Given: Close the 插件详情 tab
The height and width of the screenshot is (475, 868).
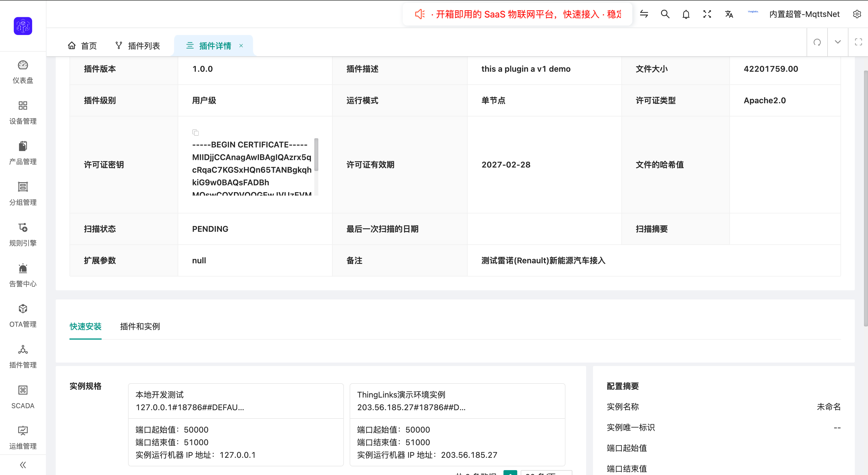Looking at the screenshot, I should pyautogui.click(x=241, y=45).
